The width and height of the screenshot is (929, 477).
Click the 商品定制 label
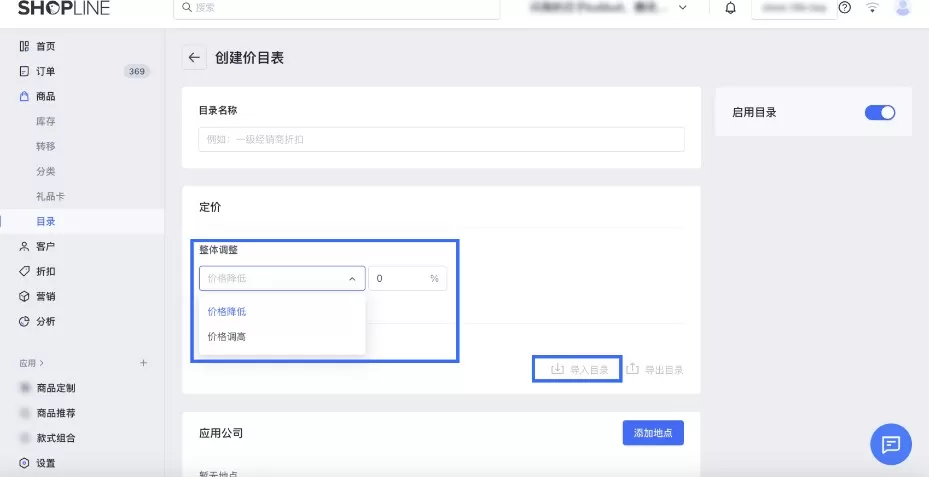point(56,388)
